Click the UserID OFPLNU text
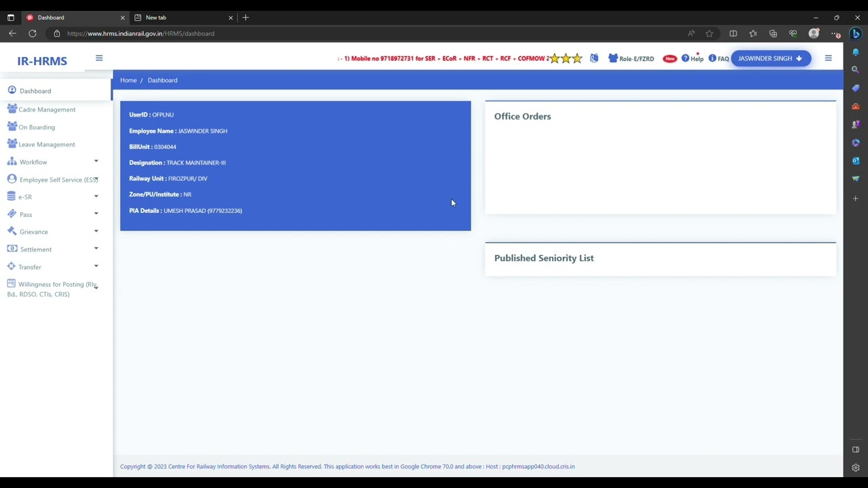The width and height of the screenshot is (868, 488). click(x=151, y=115)
